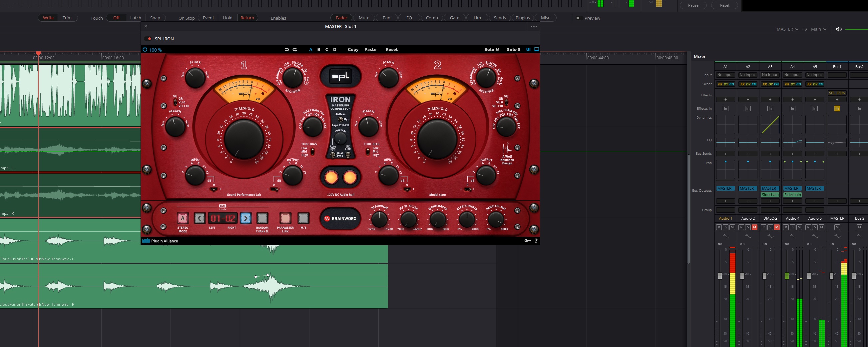Click Reset in plugin toolbar
The image size is (868, 347).
coord(392,50)
